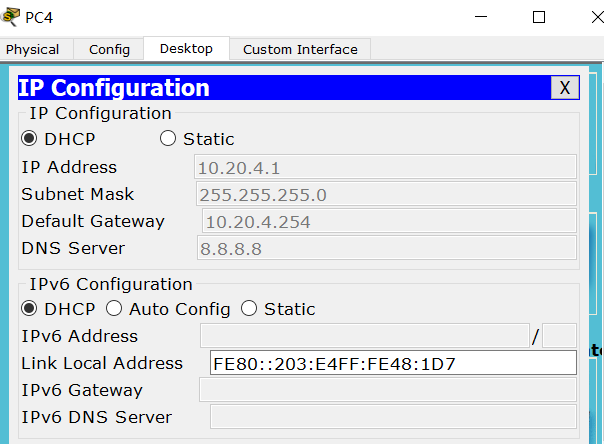
Task: Click the IPv6 prefix length field
Action: point(559,336)
